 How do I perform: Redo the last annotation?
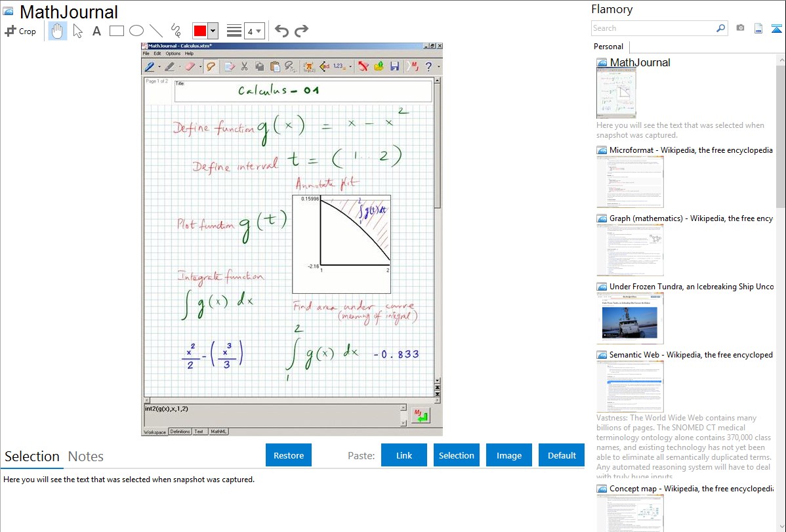[301, 31]
